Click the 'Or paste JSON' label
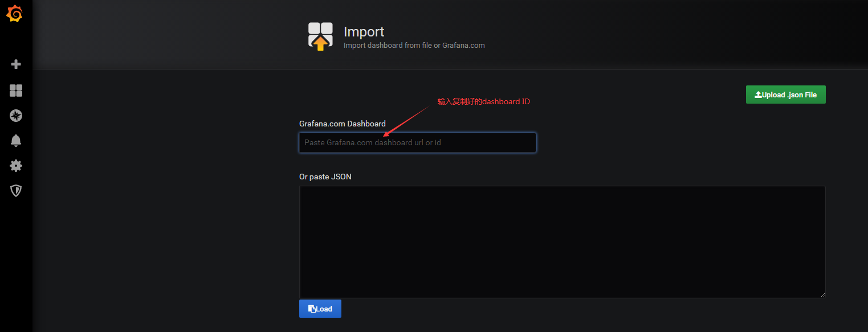The width and height of the screenshot is (868, 332). 325,177
